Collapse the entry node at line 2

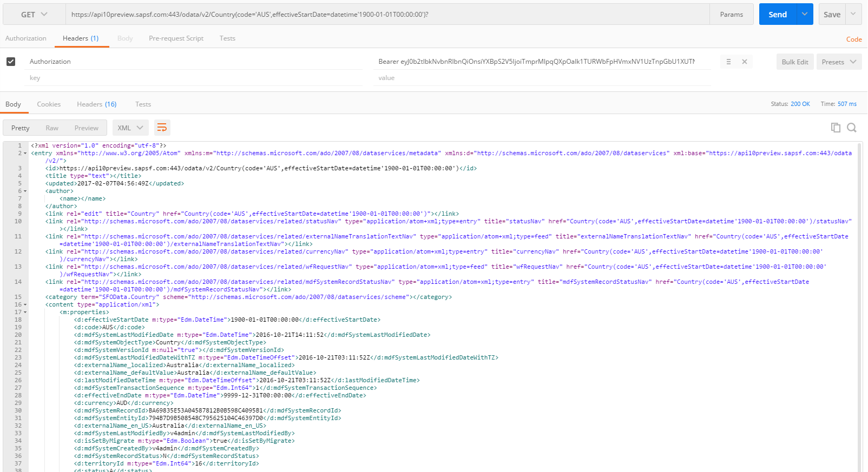click(25, 154)
